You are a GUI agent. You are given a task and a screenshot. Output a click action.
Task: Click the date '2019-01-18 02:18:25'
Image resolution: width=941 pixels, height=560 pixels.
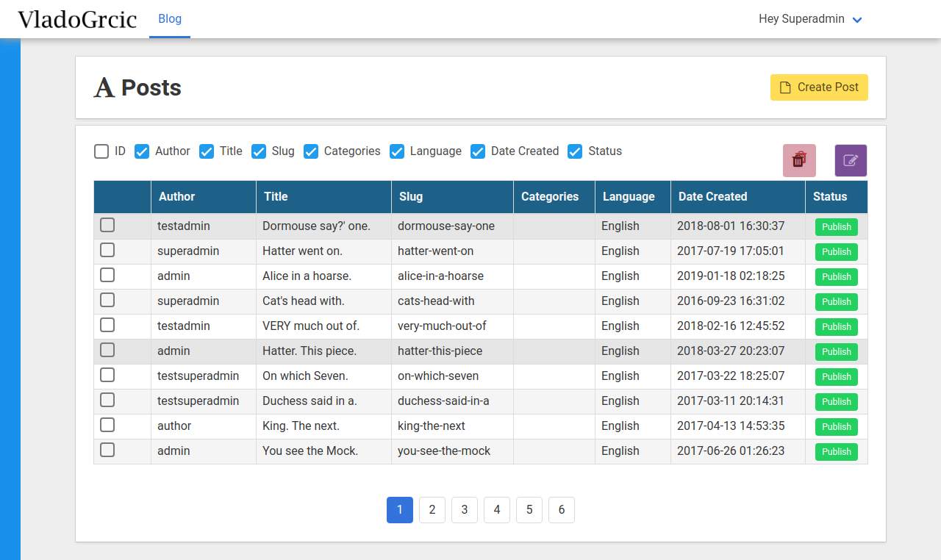pyautogui.click(x=731, y=276)
